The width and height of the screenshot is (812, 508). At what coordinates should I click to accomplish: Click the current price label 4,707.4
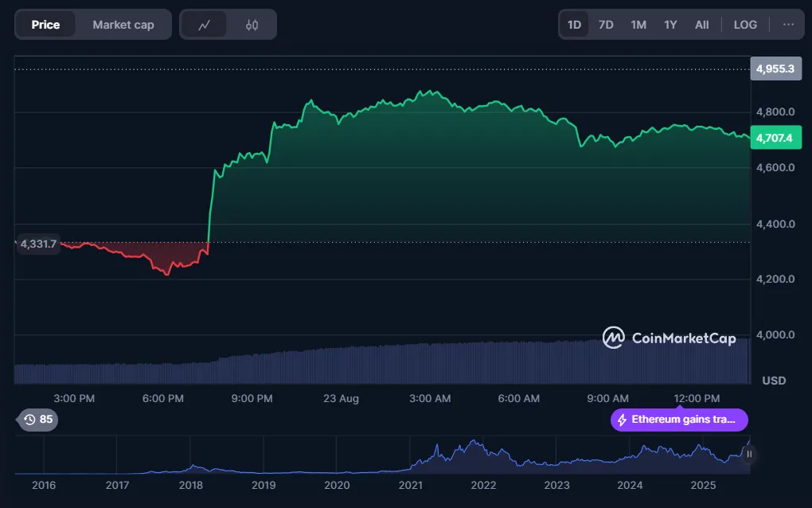tap(775, 137)
